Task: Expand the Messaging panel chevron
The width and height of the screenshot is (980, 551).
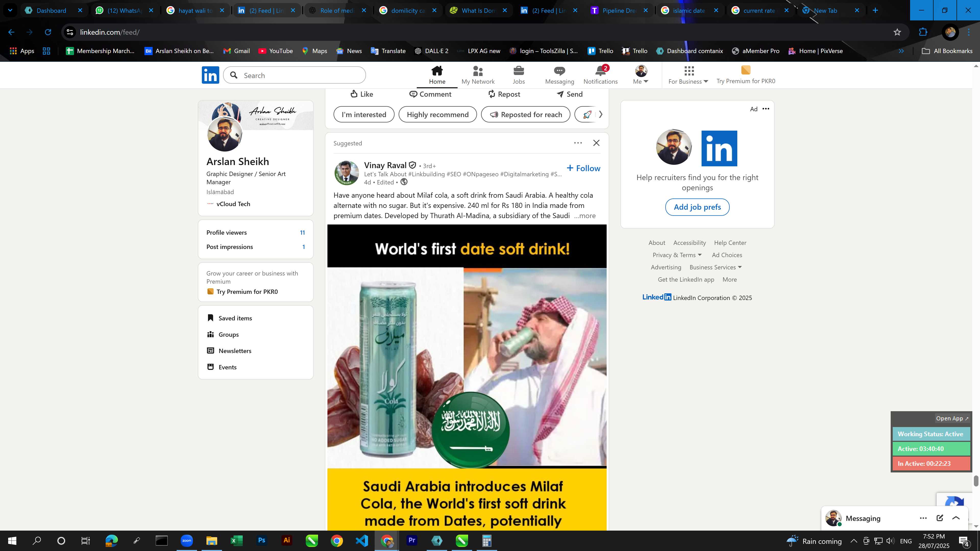Action: point(956,518)
